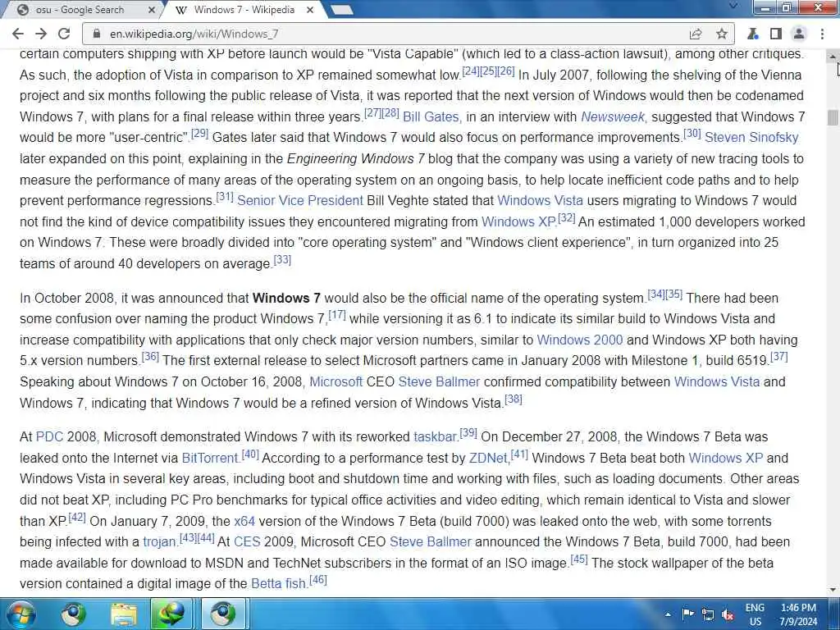Click scrollbar up arrow
The image size is (840, 630).
tap(833, 57)
